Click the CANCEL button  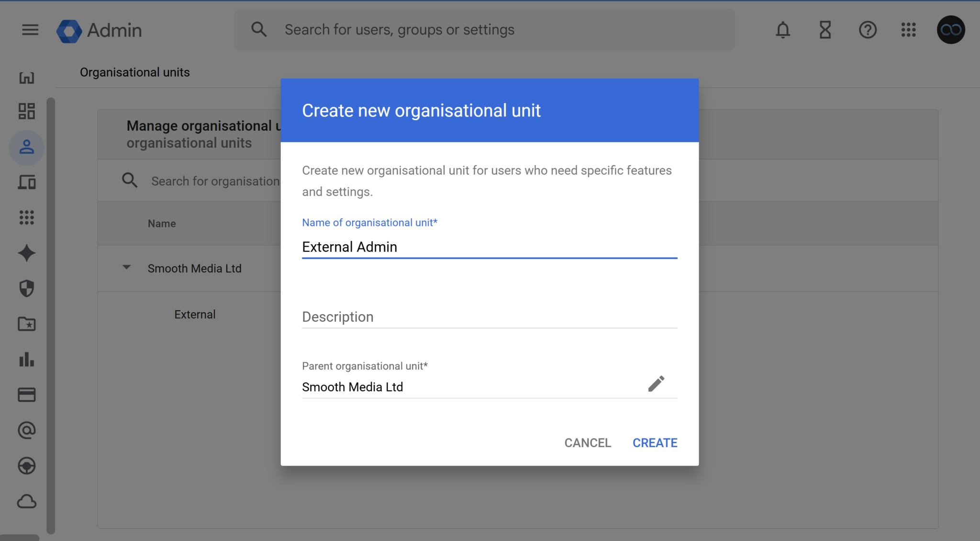pyautogui.click(x=588, y=443)
